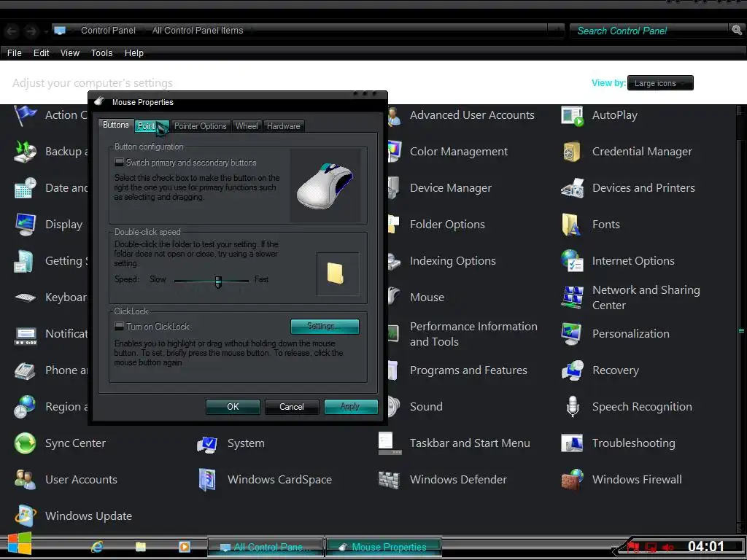Open Phone and Modem icon
The width and height of the screenshot is (747, 560).
[25, 371]
